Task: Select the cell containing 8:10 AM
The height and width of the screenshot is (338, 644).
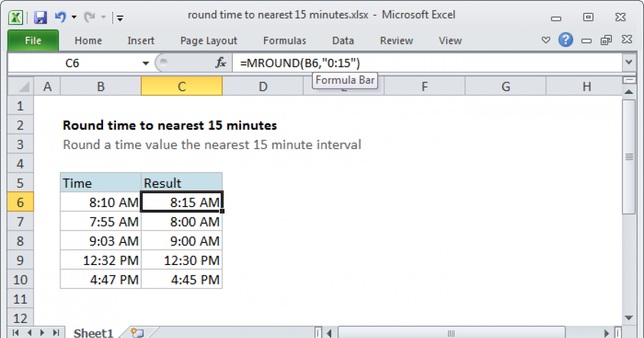Action: 101,202
